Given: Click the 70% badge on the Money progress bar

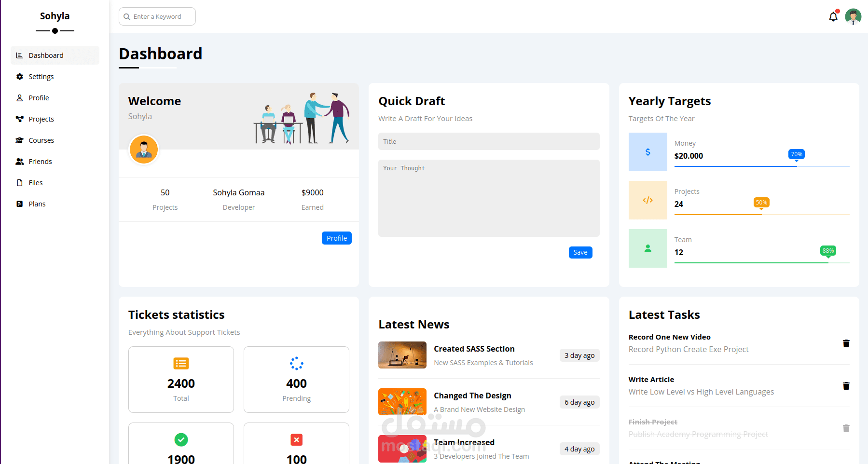Looking at the screenshot, I should click(796, 154).
